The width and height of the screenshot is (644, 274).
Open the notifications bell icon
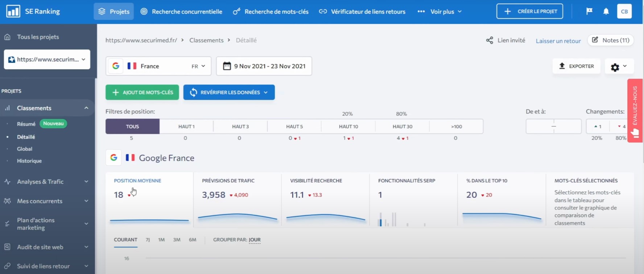(606, 11)
